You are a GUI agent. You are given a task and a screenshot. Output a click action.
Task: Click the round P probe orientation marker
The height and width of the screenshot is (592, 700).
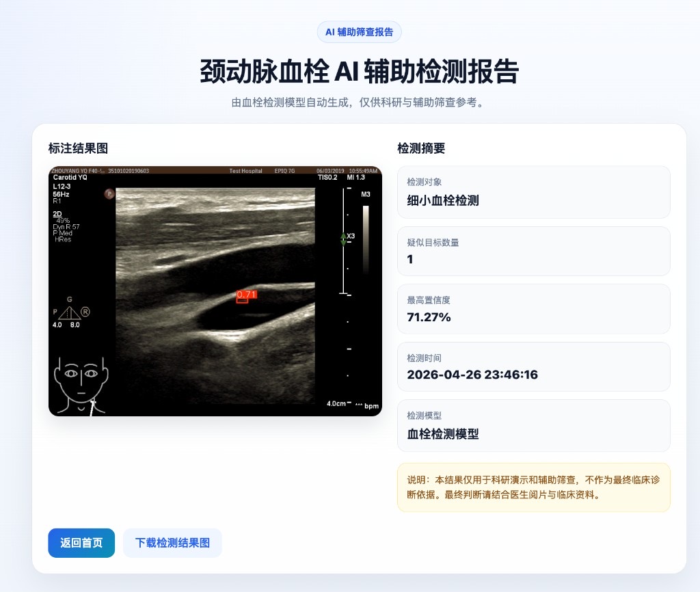[109, 194]
